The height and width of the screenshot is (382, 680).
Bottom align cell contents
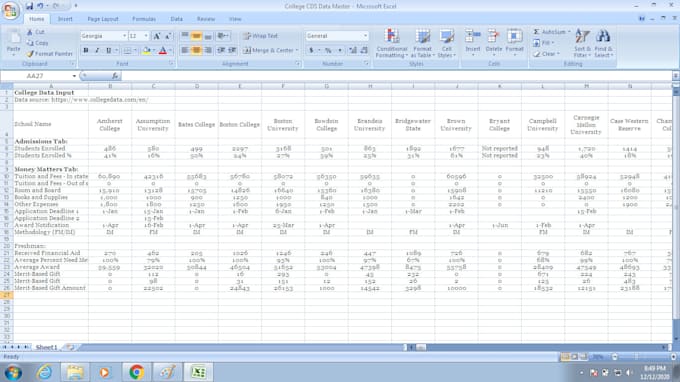(208, 36)
